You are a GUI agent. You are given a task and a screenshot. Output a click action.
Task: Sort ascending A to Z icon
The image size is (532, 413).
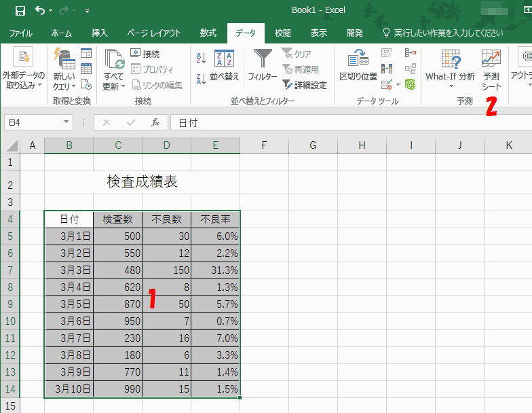point(201,58)
